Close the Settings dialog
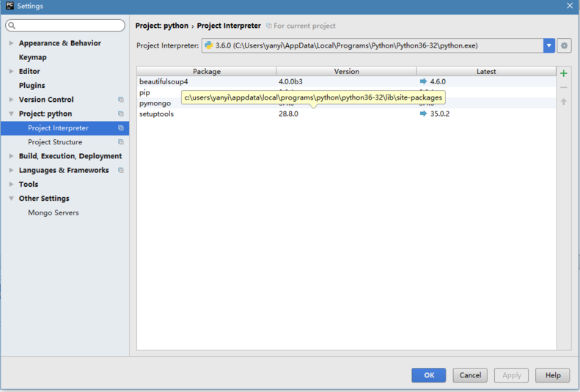 (570, 6)
